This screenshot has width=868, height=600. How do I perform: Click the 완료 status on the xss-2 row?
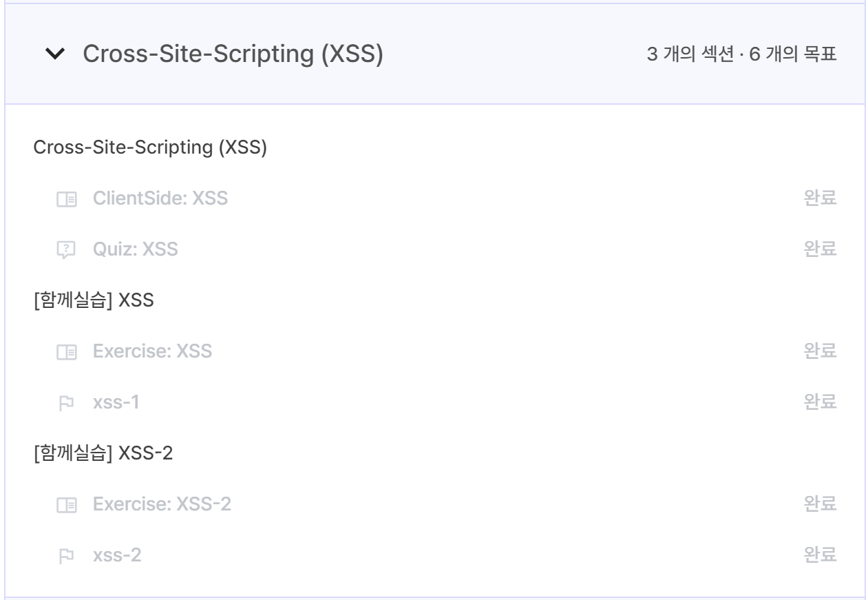click(821, 555)
